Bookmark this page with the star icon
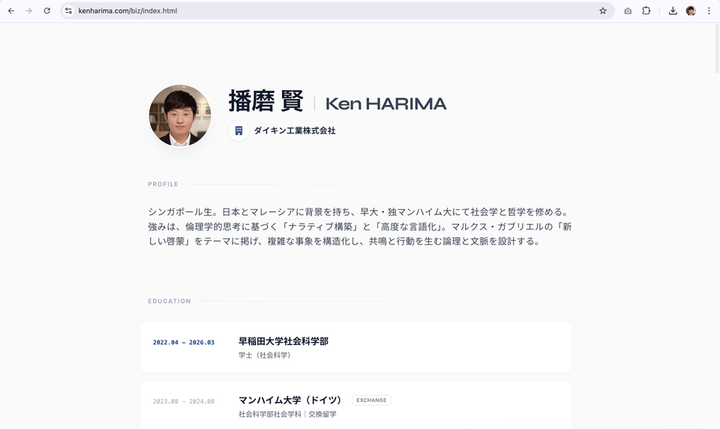The height and width of the screenshot is (429, 720). [603, 11]
